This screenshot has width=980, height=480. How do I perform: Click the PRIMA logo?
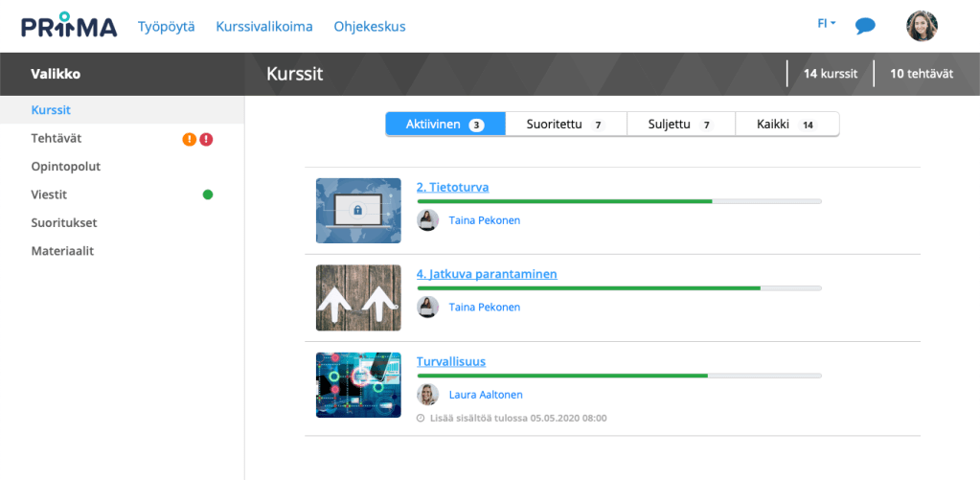pyautogui.click(x=69, y=26)
